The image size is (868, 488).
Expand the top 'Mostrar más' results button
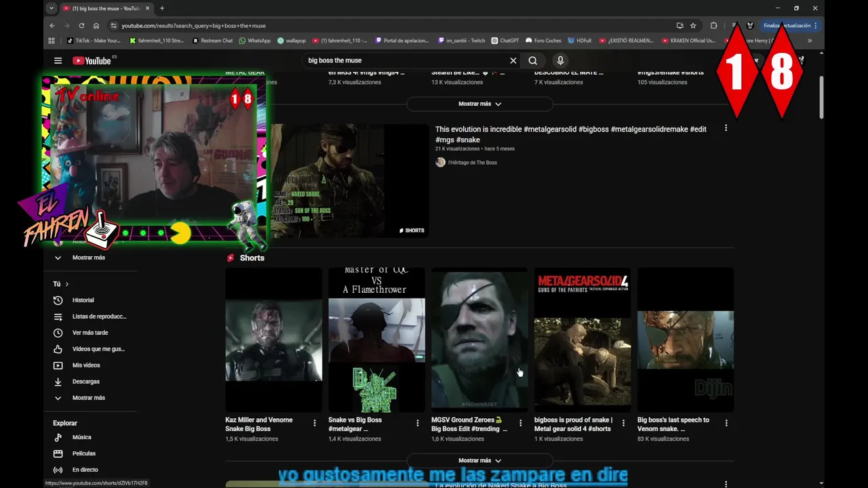coord(479,104)
